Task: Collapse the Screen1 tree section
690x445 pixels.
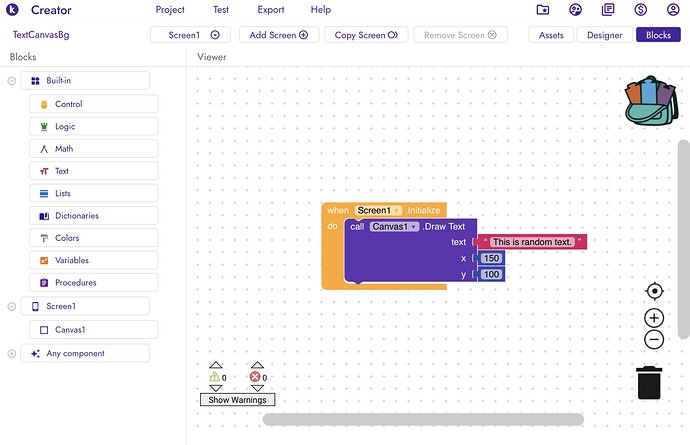Action: point(12,306)
